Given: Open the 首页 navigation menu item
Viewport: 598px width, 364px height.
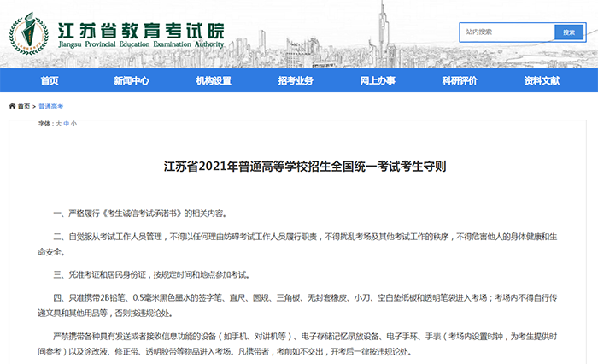Looking at the screenshot, I should click(50, 80).
